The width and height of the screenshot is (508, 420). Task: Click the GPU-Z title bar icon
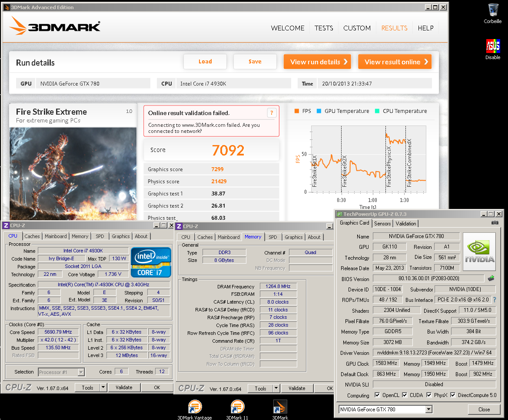[339, 214]
